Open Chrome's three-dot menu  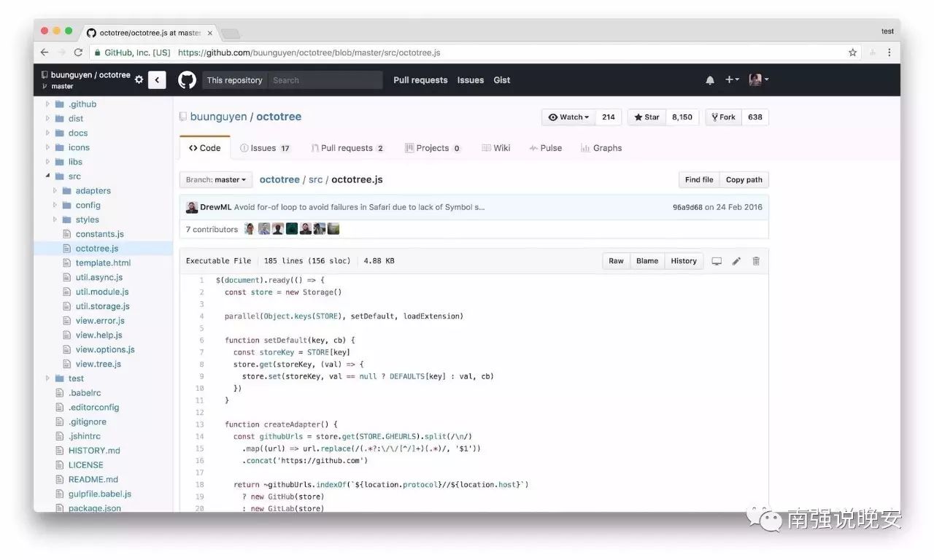pos(889,52)
